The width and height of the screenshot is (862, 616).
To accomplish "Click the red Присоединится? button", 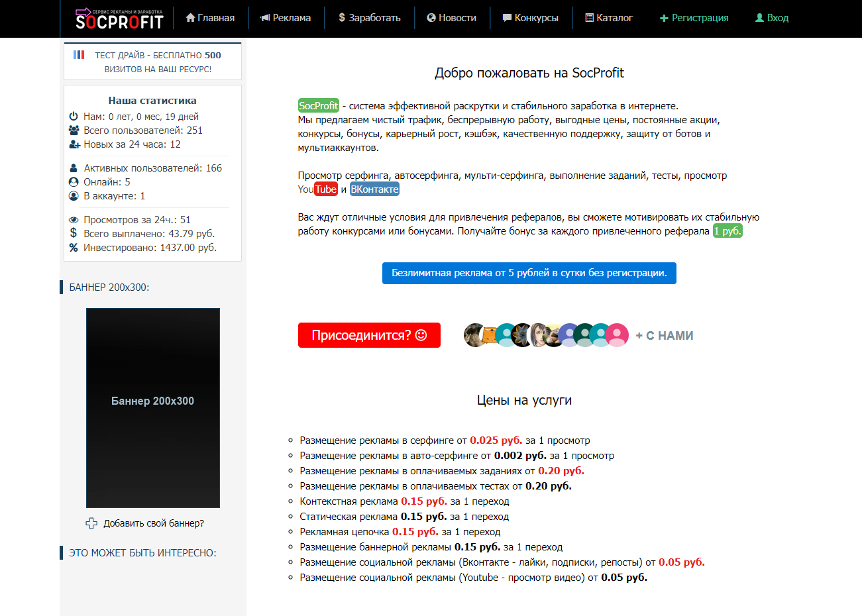I will pyautogui.click(x=369, y=335).
